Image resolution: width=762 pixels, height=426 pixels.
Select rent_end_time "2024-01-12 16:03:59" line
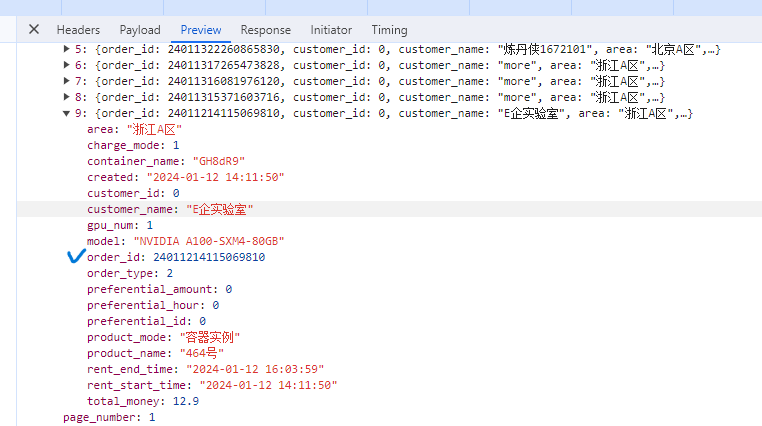pyautogui.click(x=206, y=369)
